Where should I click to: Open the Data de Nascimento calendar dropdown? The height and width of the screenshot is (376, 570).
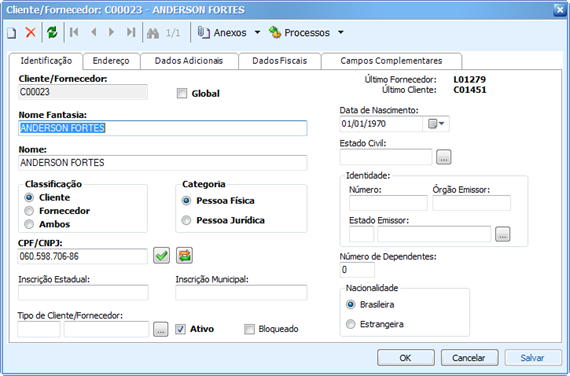click(436, 124)
